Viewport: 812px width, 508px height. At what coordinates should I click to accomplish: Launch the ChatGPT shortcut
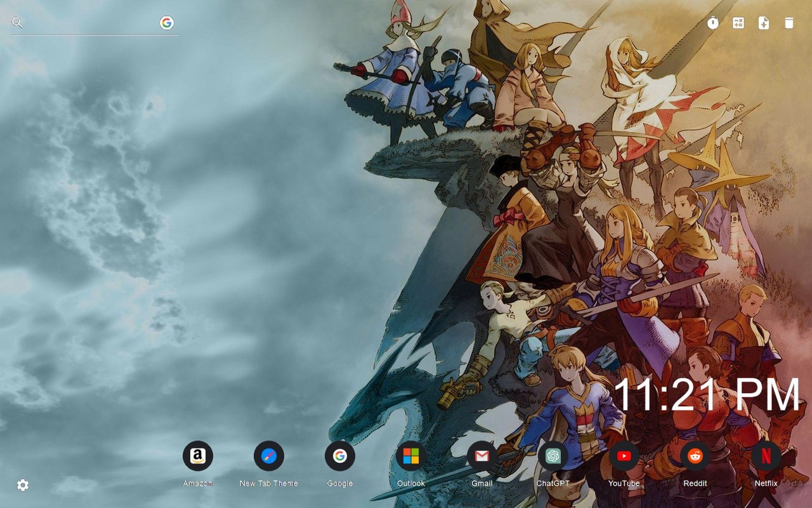[553, 456]
